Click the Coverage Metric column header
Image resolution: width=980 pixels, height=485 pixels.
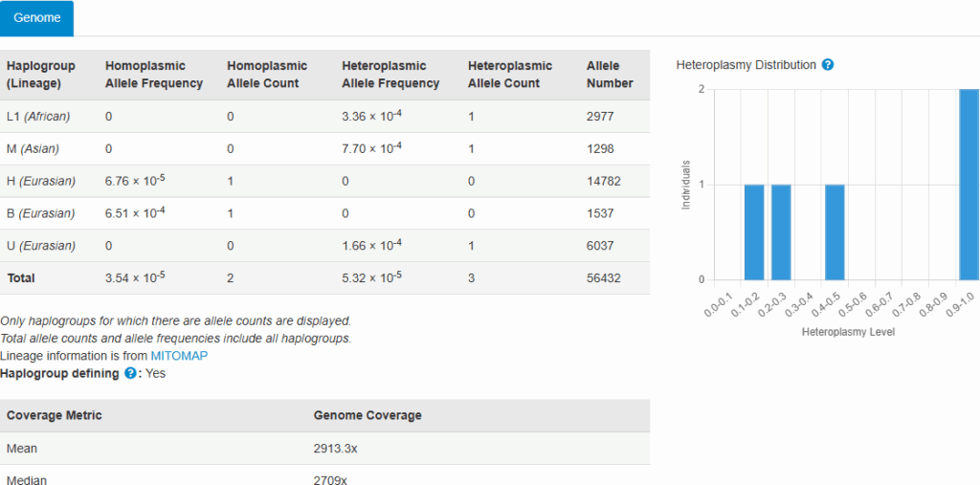[x=55, y=415]
